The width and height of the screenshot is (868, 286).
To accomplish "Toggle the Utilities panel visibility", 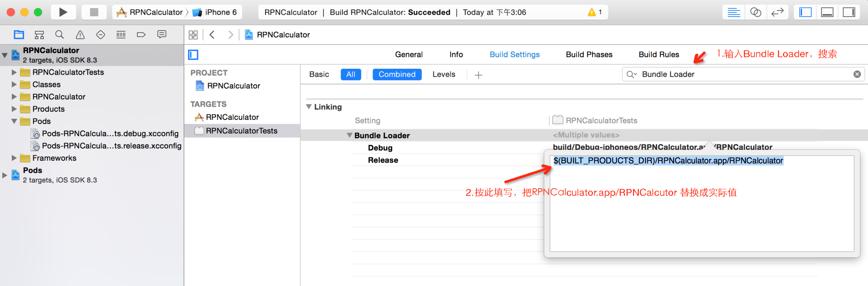I will (x=848, y=12).
